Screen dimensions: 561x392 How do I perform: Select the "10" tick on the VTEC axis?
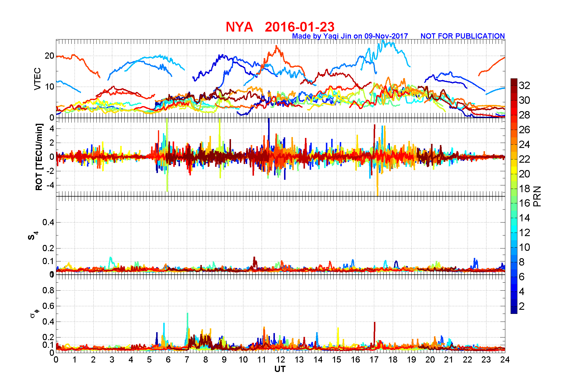[x=49, y=87]
